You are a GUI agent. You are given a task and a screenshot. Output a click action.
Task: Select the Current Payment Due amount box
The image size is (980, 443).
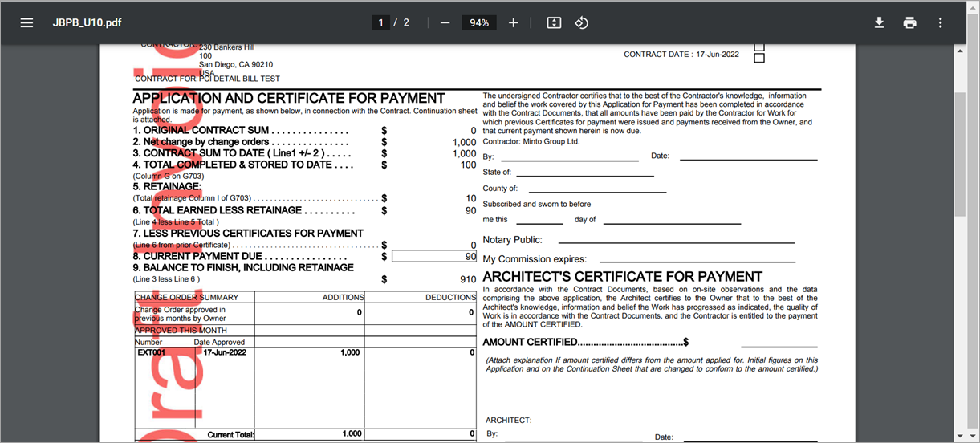click(434, 256)
